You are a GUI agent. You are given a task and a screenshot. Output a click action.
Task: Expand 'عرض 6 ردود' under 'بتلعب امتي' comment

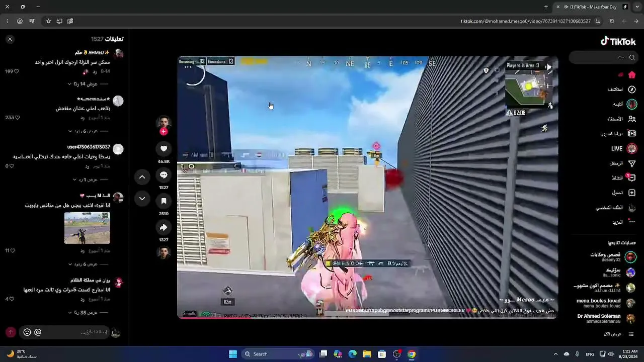[83, 131]
